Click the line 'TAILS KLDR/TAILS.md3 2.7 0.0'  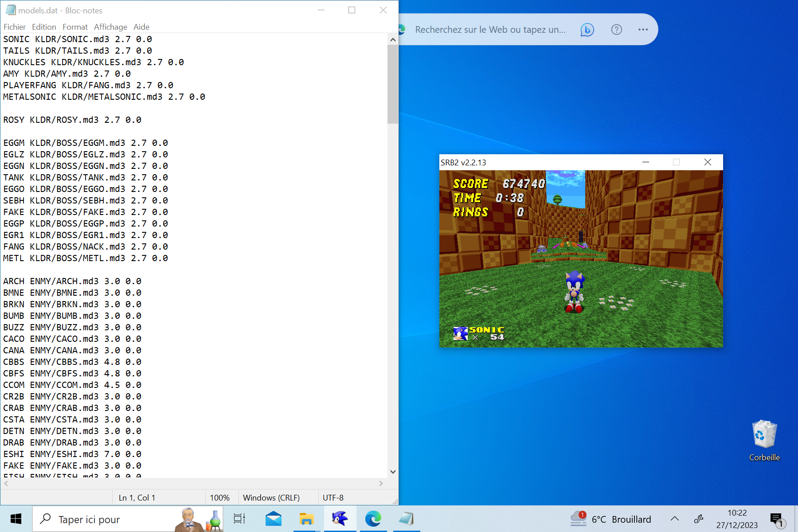pyautogui.click(x=78, y=51)
